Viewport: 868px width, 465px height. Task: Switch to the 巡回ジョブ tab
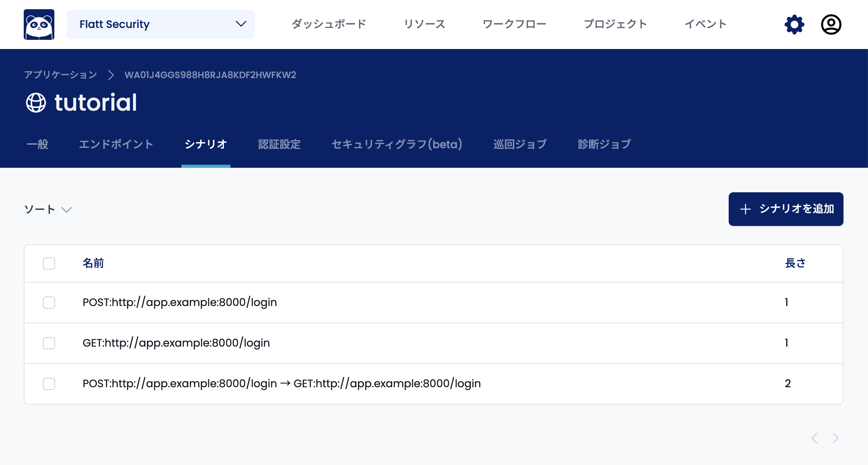coord(520,144)
